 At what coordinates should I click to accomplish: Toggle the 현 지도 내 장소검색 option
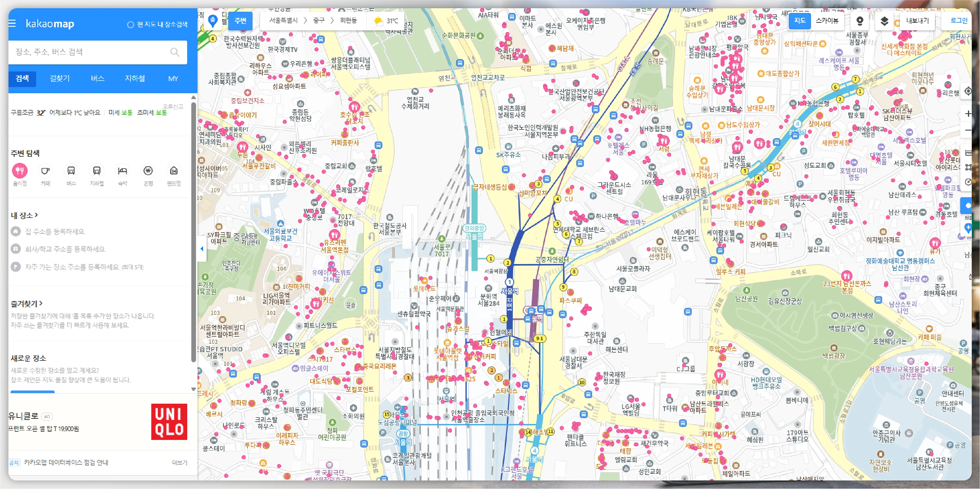click(157, 24)
